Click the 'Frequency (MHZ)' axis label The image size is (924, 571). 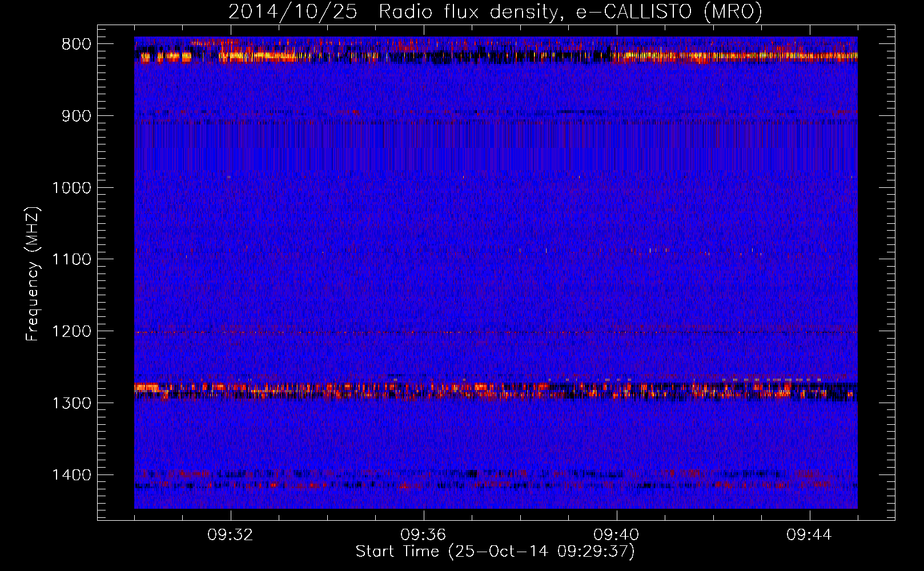click(x=33, y=274)
